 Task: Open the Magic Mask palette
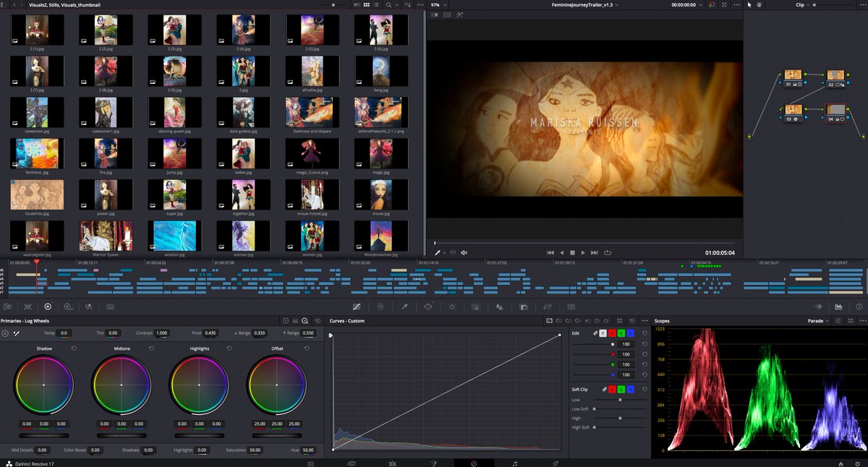(475, 307)
